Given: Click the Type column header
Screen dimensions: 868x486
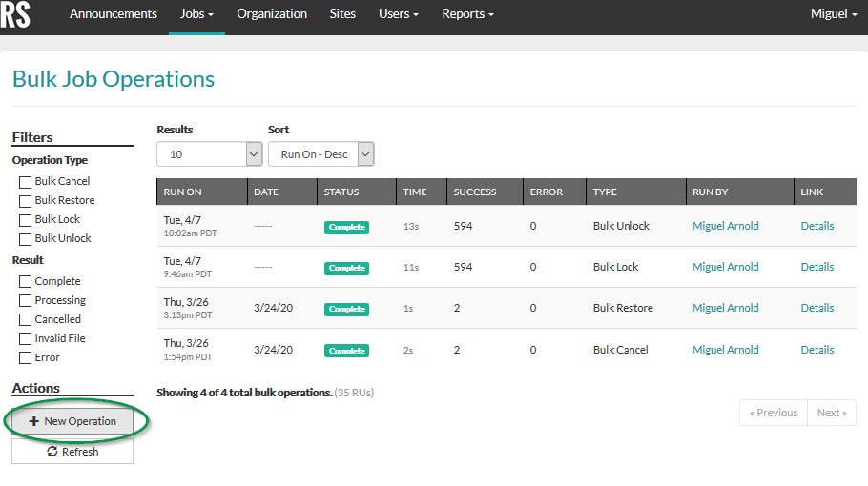Looking at the screenshot, I should [x=636, y=192].
